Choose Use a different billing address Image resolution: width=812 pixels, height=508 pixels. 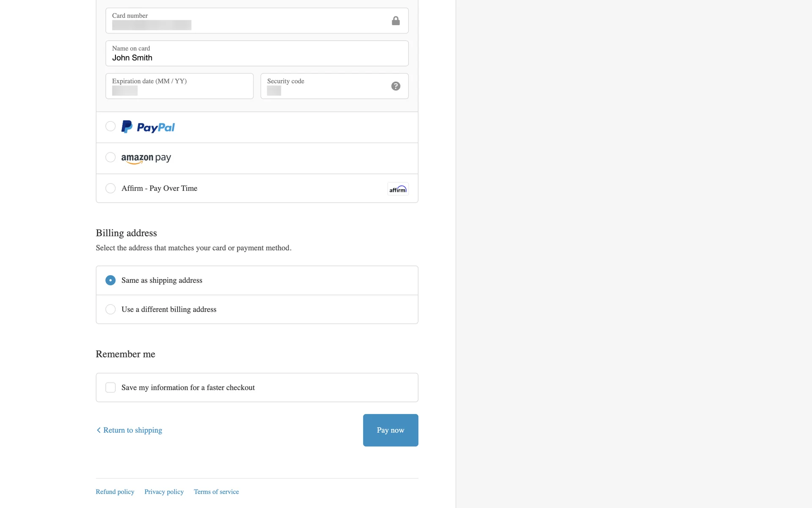tap(110, 309)
